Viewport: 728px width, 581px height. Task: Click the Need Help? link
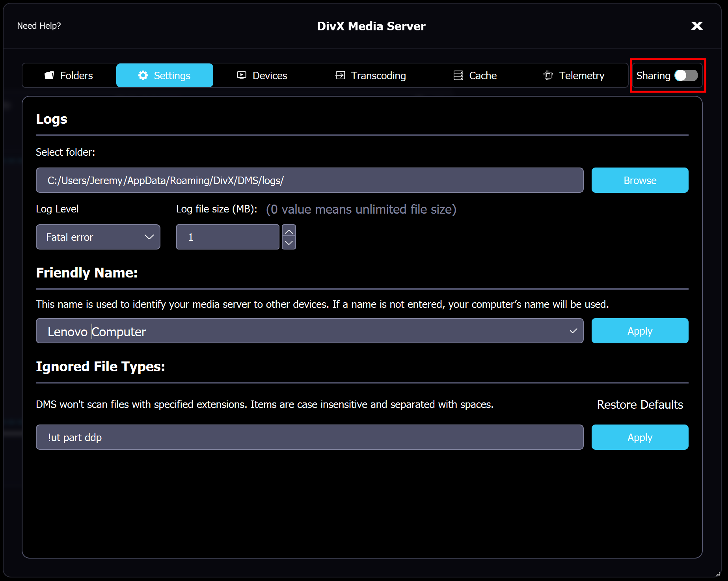[x=39, y=26]
